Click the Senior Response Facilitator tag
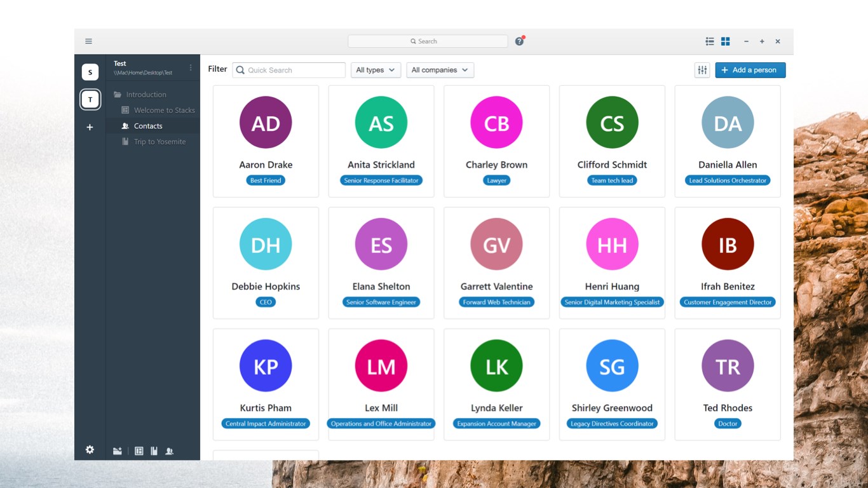The width and height of the screenshot is (868, 488). [381, 180]
